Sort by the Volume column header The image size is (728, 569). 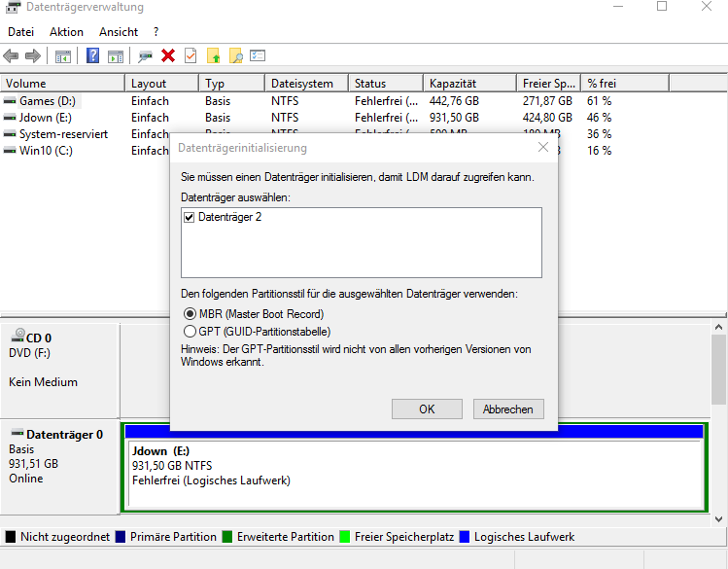coord(62,84)
